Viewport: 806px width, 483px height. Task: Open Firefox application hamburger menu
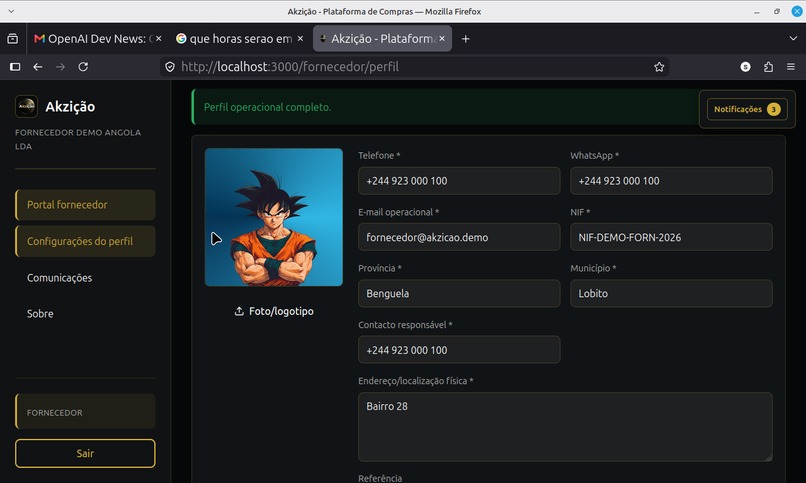791,67
